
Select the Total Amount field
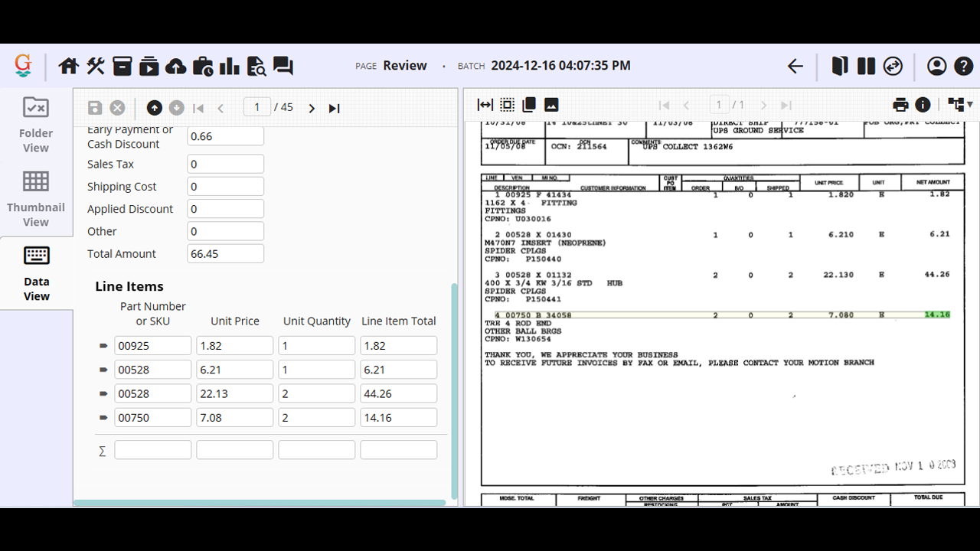[225, 253]
